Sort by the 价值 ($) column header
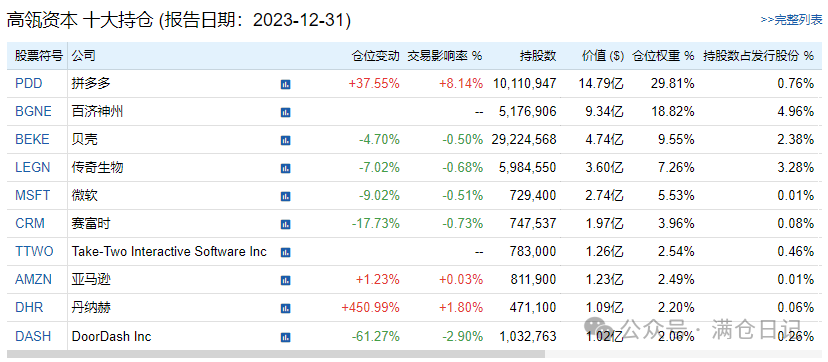 603,56
